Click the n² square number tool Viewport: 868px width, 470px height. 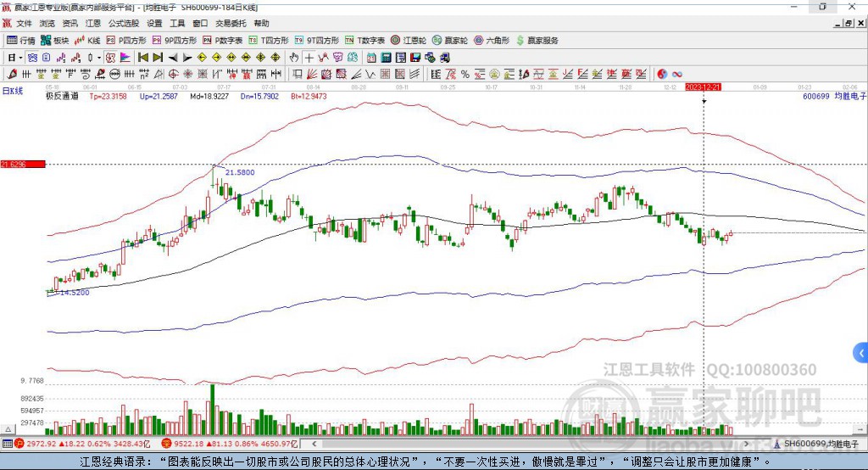[x=144, y=75]
